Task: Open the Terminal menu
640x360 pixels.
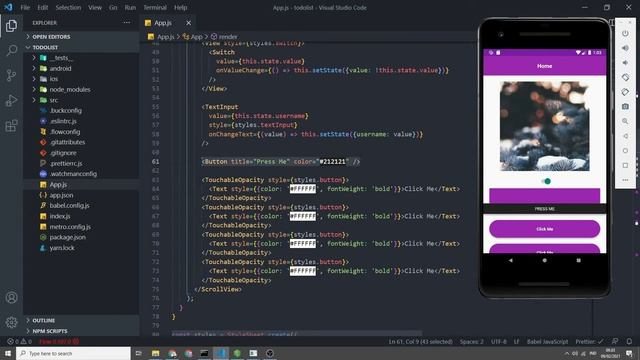Action: point(155,7)
